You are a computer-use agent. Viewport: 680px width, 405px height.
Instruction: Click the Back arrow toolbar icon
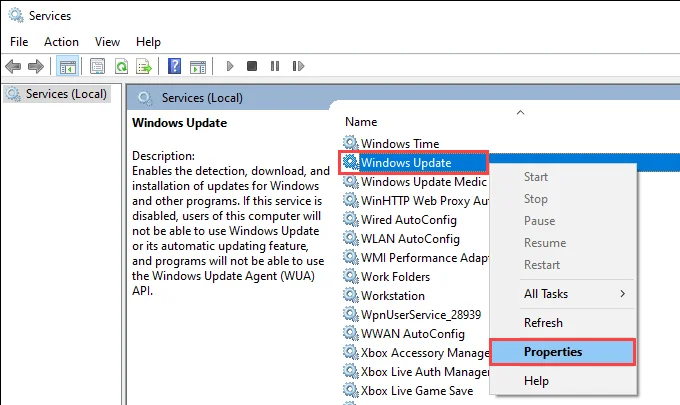13,66
